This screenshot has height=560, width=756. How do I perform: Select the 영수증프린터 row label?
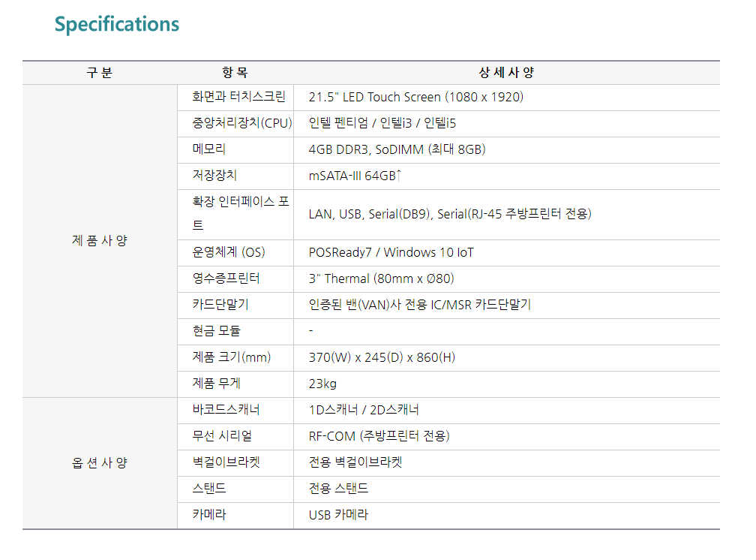[226, 278]
